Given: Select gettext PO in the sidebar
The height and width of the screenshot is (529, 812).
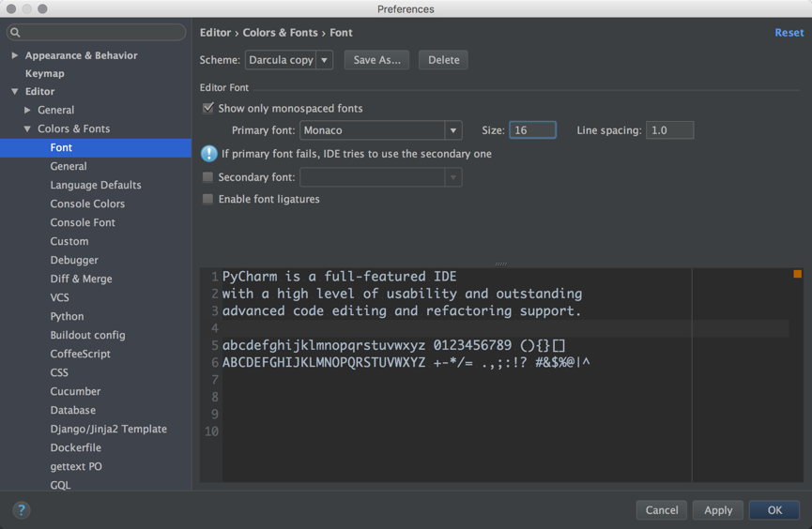Looking at the screenshot, I should pyautogui.click(x=76, y=466).
